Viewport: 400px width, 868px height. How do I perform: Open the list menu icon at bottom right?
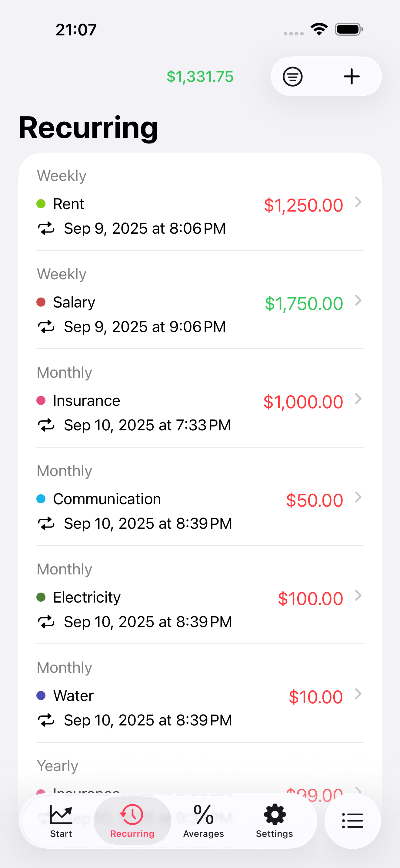click(352, 820)
